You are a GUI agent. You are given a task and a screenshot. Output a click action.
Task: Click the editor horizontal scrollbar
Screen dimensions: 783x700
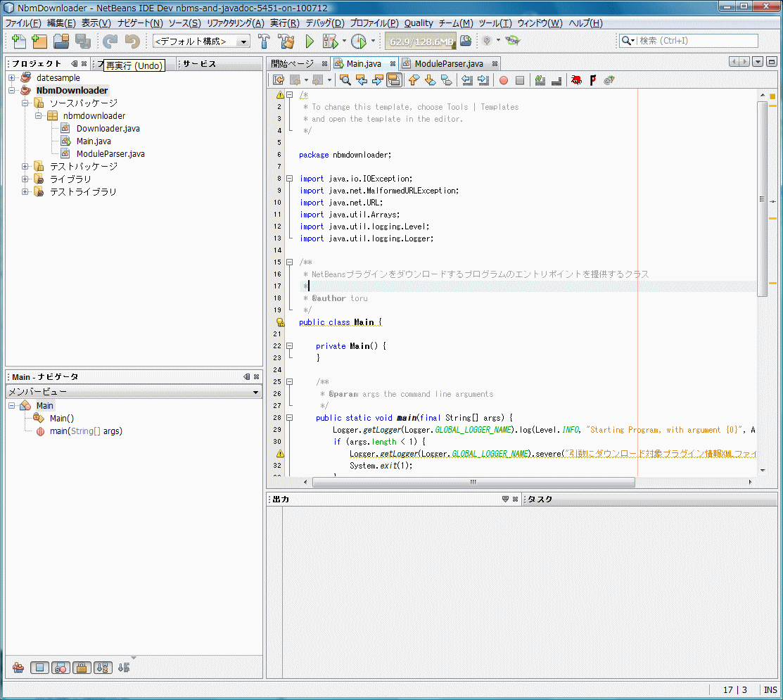coord(473,483)
